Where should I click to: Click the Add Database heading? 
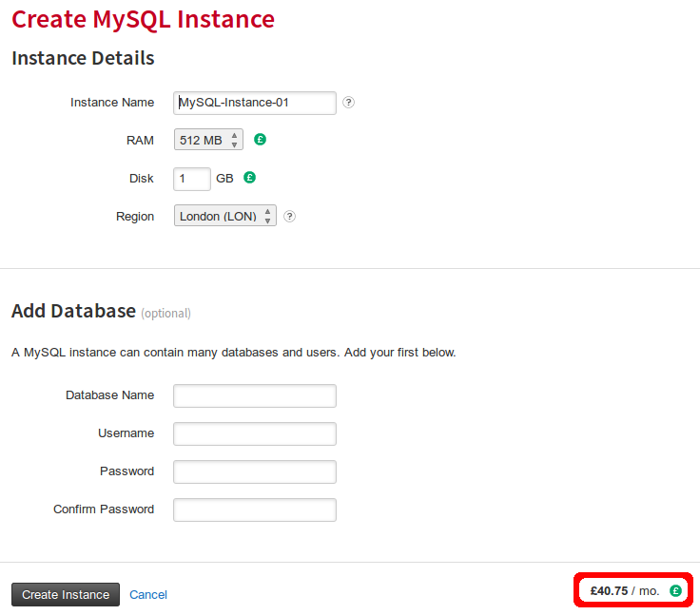pos(73,311)
